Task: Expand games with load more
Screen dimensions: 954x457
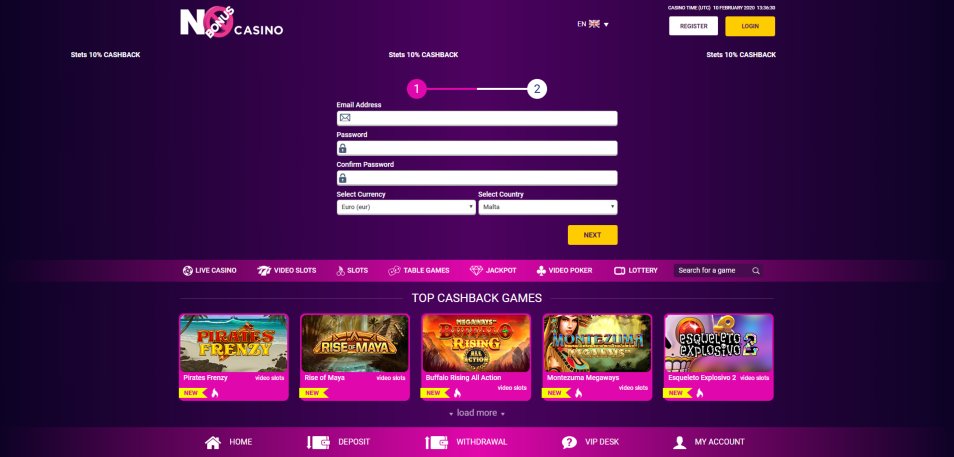Action: 477,413
